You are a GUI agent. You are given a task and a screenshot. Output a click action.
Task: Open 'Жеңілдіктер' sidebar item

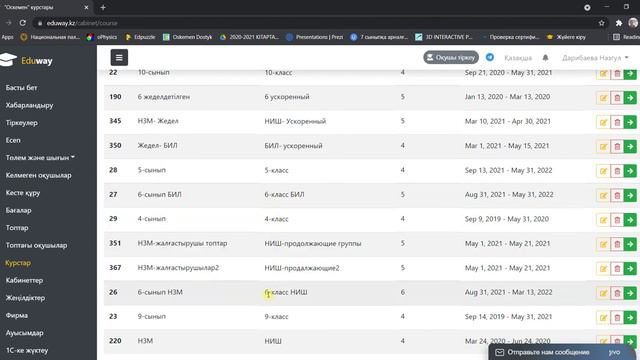point(25,298)
